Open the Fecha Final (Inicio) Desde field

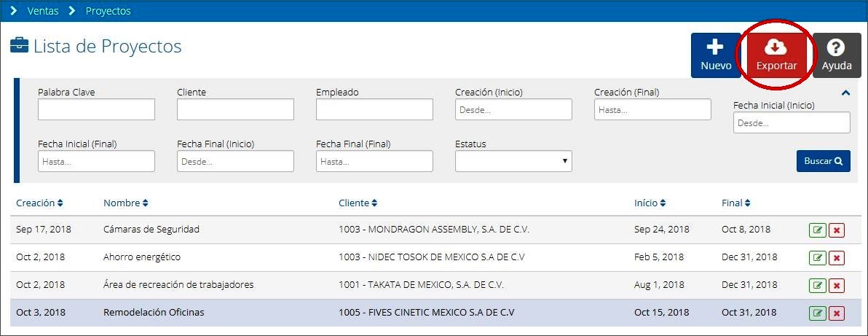pos(235,161)
